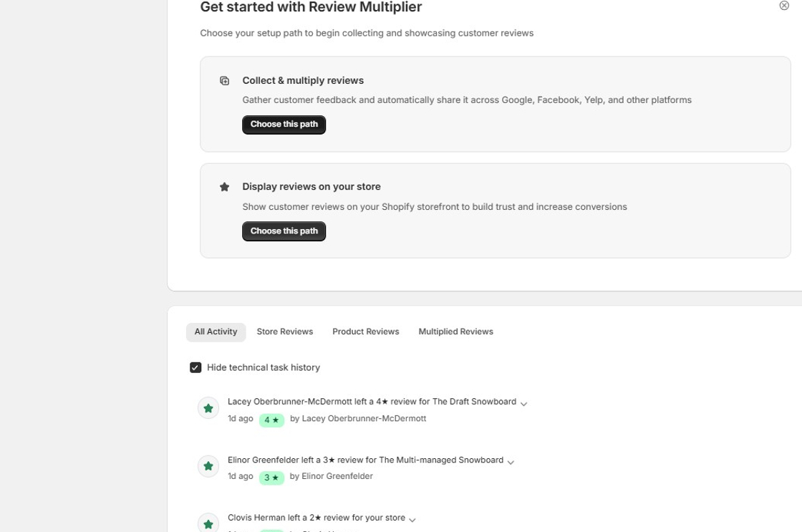Choose the collect and multiply reviews path

point(284,125)
